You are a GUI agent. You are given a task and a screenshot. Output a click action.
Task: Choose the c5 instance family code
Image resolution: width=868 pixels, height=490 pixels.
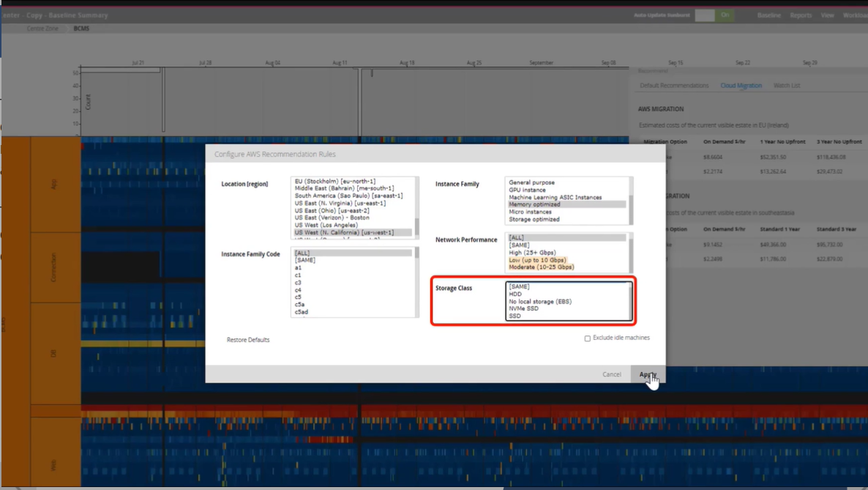click(298, 297)
